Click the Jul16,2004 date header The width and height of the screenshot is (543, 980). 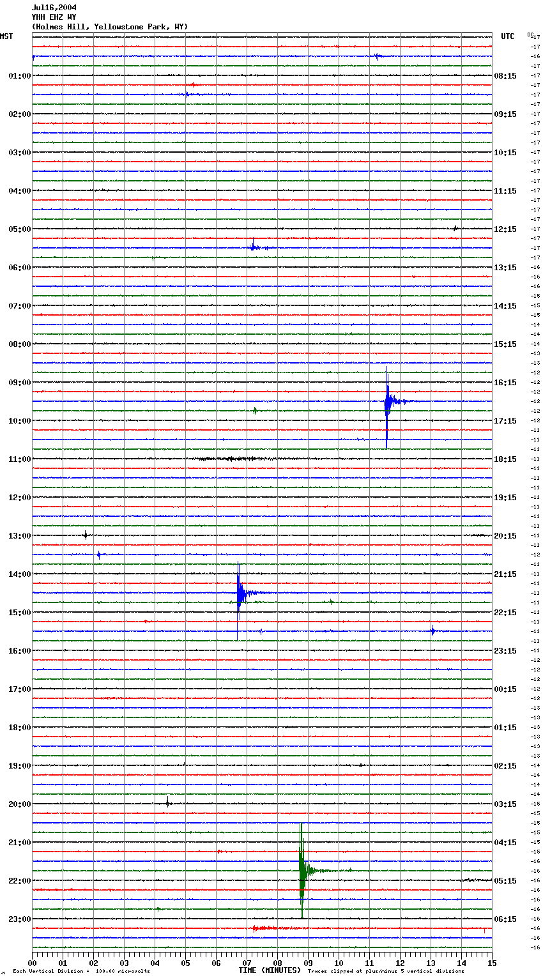[54, 8]
